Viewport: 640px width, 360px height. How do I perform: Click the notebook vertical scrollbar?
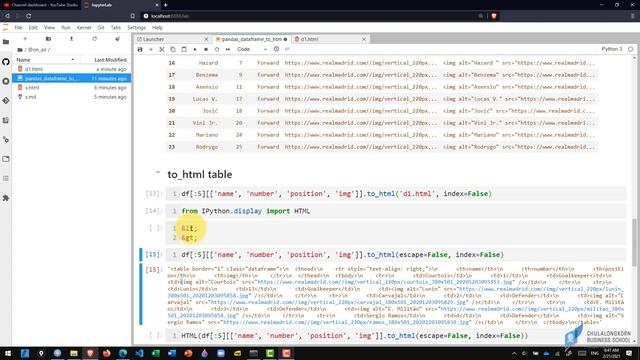point(634,242)
